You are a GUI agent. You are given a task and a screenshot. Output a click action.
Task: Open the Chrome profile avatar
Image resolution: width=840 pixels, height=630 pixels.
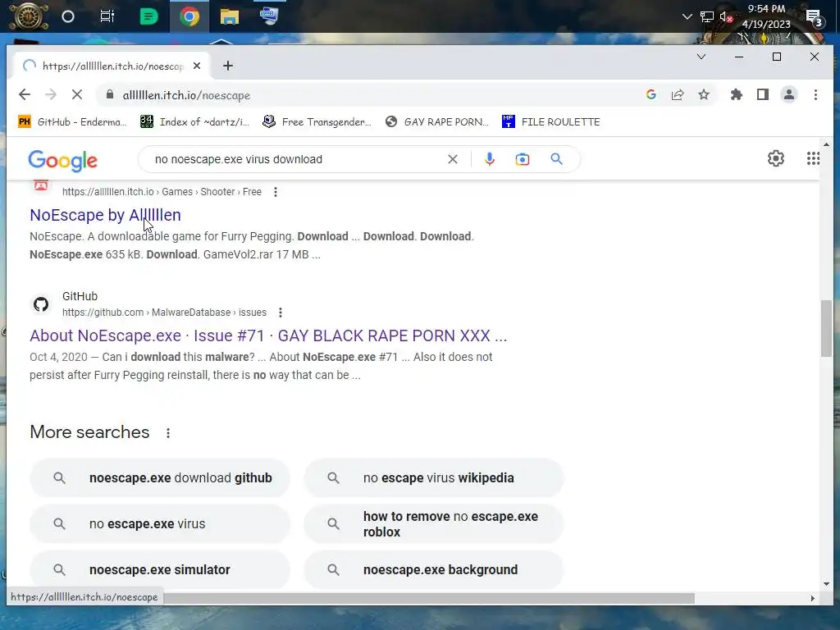(x=789, y=95)
